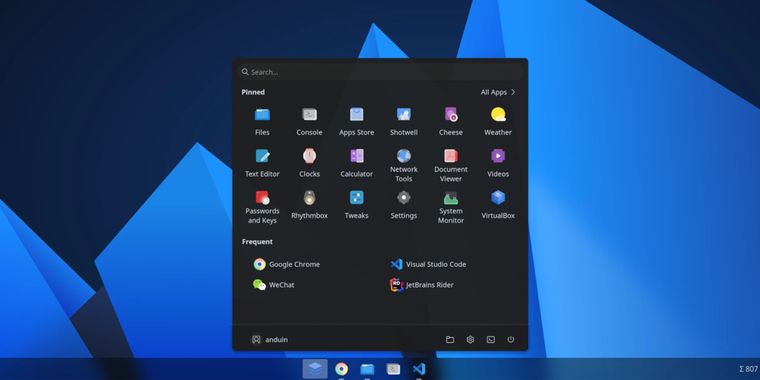Switch to VS Code in the taskbar
760x380 pixels.
pyautogui.click(x=419, y=369)
